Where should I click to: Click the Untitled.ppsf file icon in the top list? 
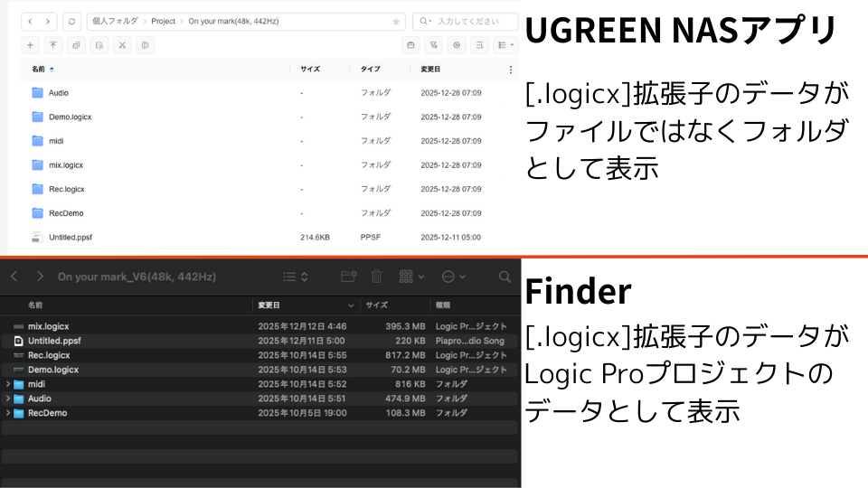coord(37,237)
